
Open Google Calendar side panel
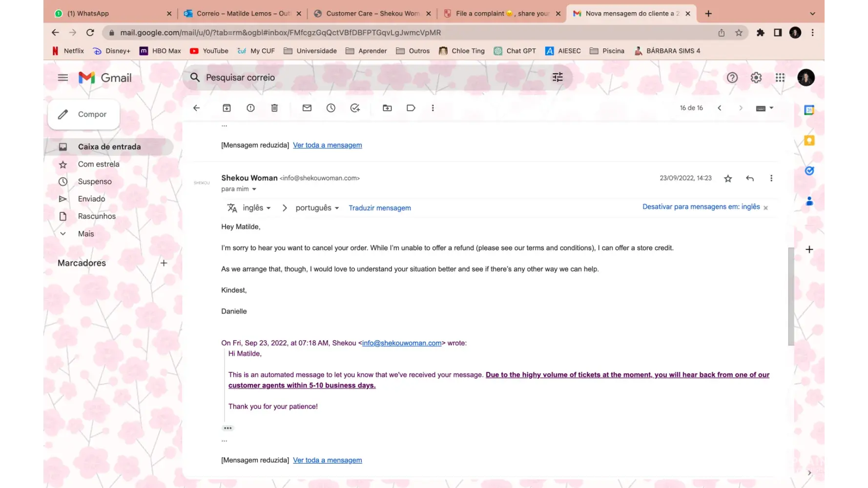point(809,110)
